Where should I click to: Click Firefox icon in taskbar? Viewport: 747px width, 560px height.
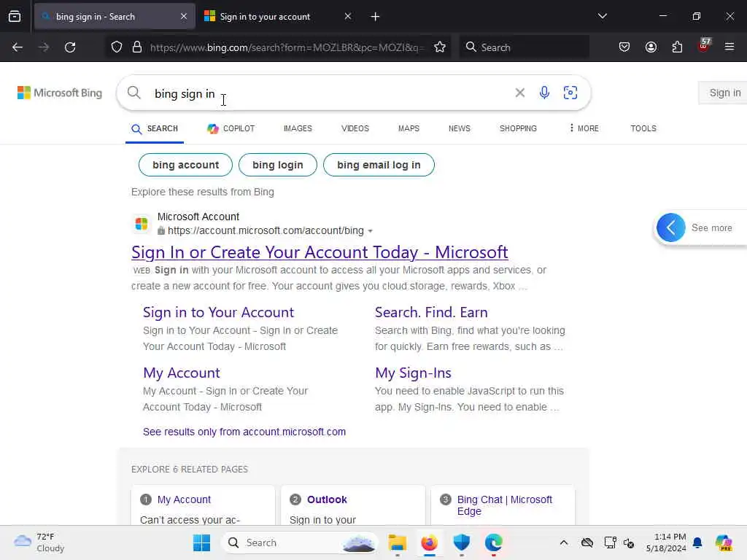click(429, 542)
